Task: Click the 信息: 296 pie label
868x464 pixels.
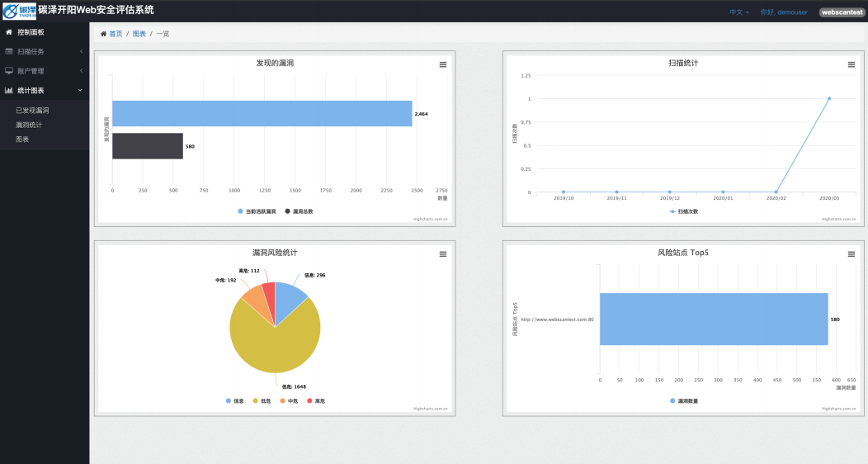Action: [315, 275]
